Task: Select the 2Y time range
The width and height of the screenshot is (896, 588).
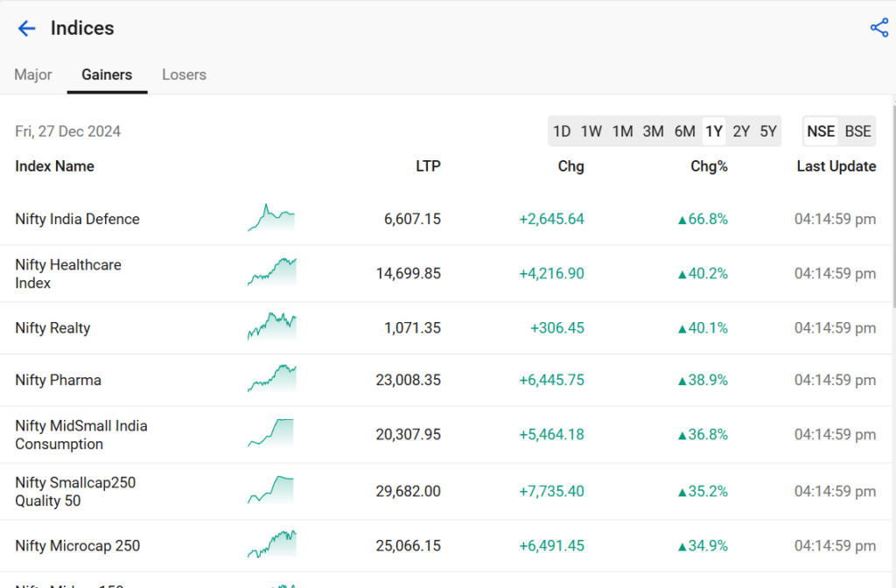Action: (741, 131)
